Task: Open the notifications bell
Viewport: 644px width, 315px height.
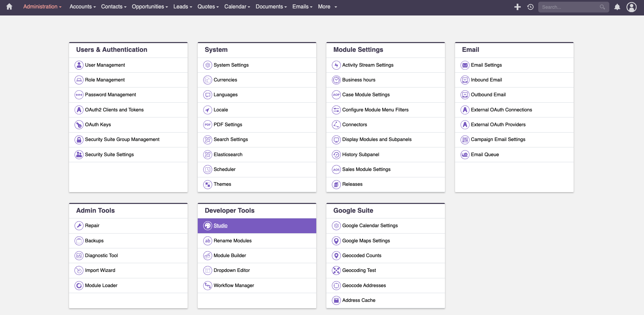Action: coord(617,7)
